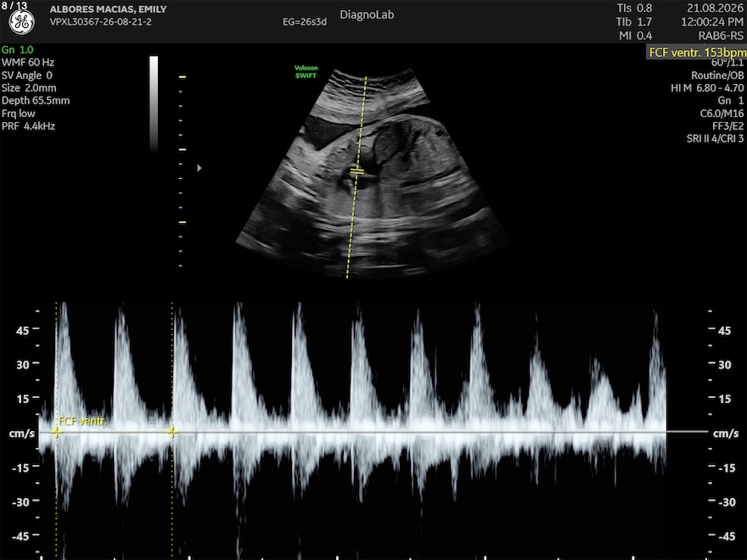Viewport: 747px width, 560px height.
Task: Select the green Gn 1.0 gain parameter
Action: 18,49
